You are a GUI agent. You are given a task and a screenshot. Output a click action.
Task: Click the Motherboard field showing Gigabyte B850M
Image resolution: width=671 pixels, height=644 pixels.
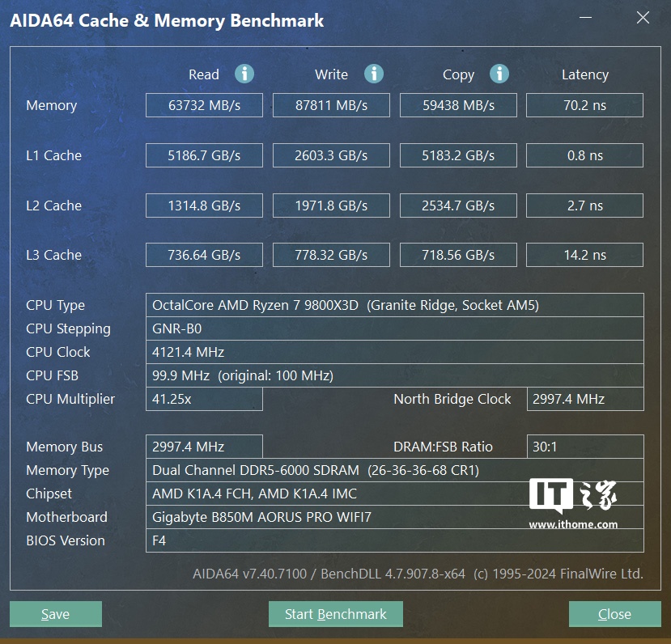394,517
